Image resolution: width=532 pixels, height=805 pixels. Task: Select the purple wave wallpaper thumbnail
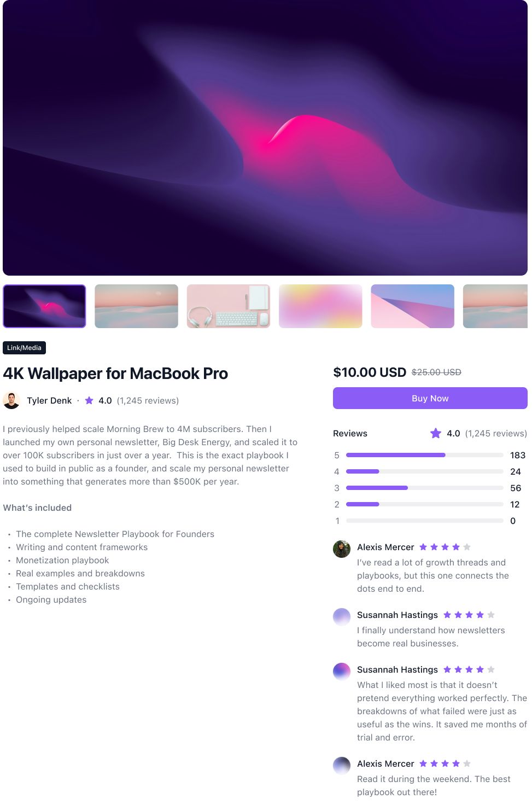point(44,306)
